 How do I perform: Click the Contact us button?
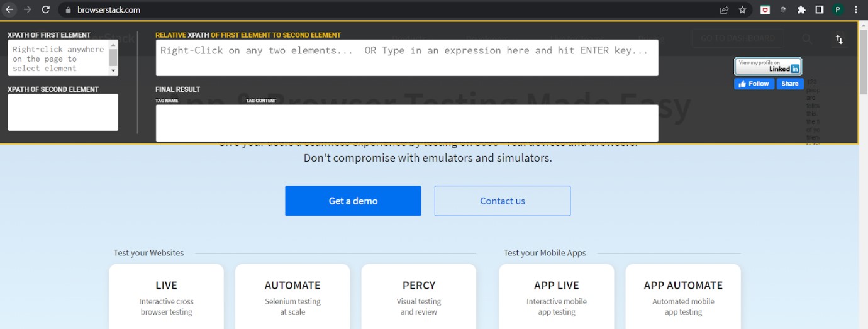503,201
